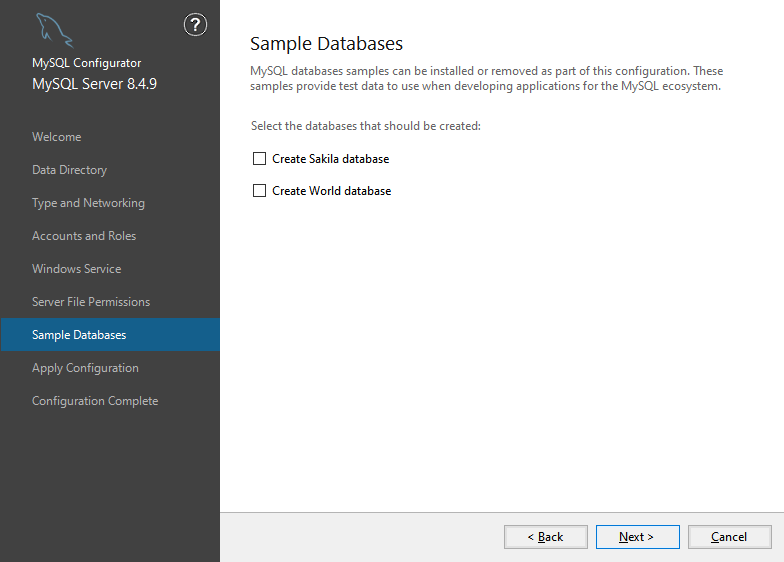Screen dimensions: 784x562
Task: Click the Sample Databases page heading
Action: (326, 44)
